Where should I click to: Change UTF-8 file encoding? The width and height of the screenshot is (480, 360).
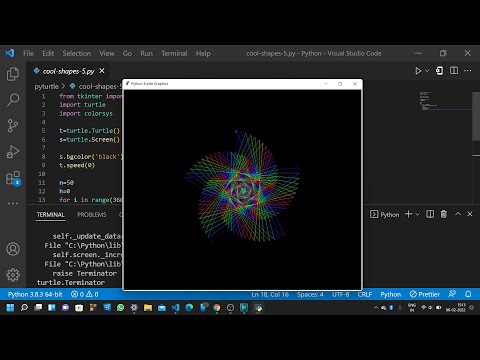[340, 294]
